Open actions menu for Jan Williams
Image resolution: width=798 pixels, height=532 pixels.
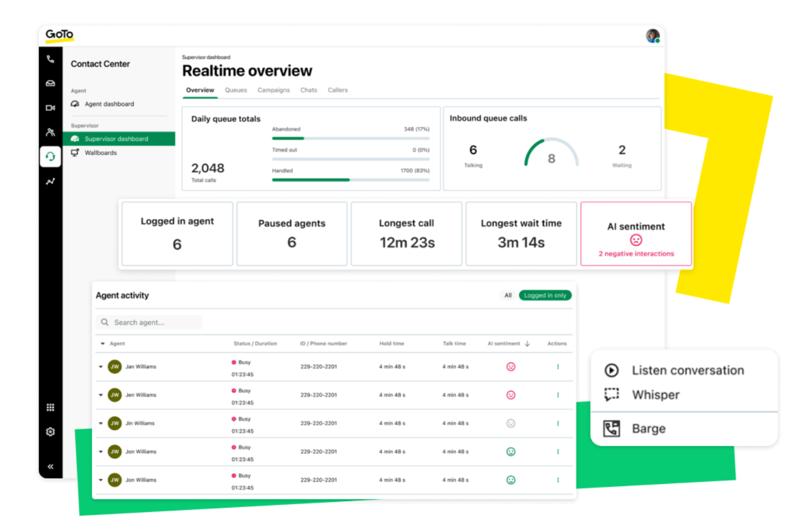(558, 367)
